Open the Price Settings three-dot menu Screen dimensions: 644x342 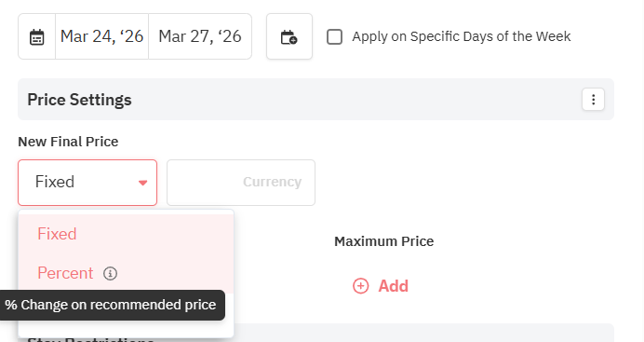pos(593,100)
